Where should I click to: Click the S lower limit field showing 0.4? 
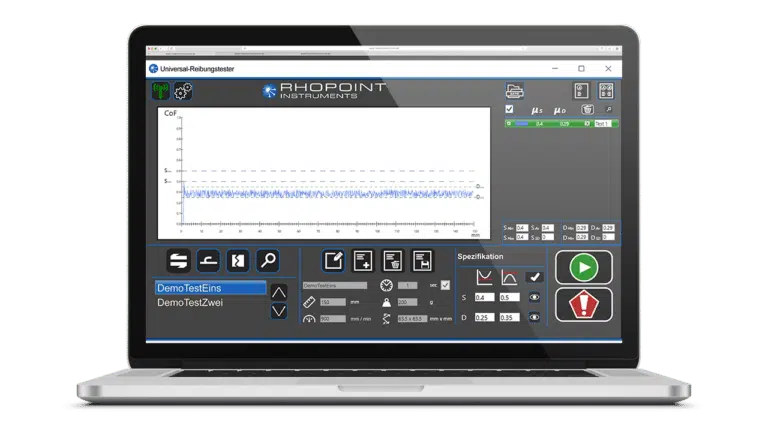point(484,297)
